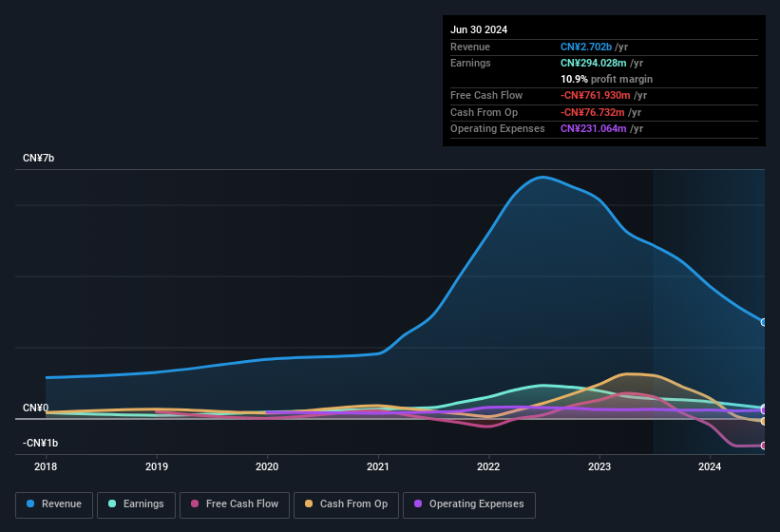Click the orange Cash From Op endpoint marker
Image resolution: width=780 pixels, height=532 pixels.
coord(764,421)
